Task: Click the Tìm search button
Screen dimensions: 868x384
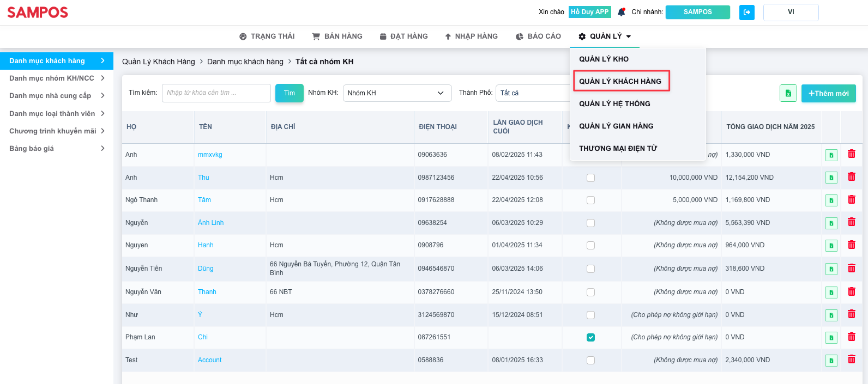Action: tap(290, 93)
